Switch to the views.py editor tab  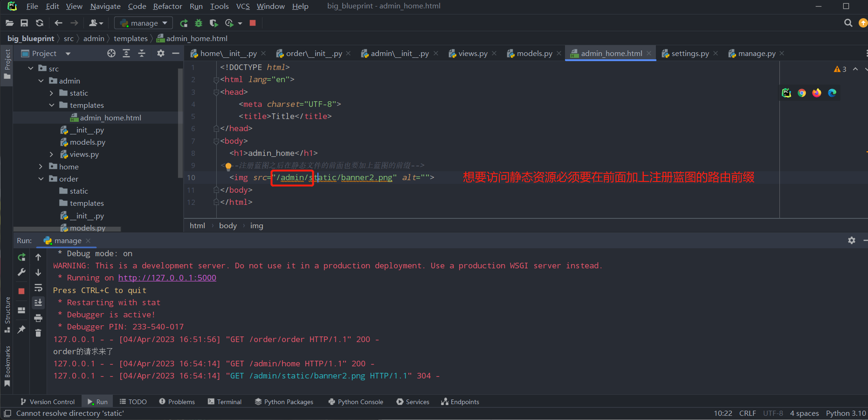click(x=472, y=54)
